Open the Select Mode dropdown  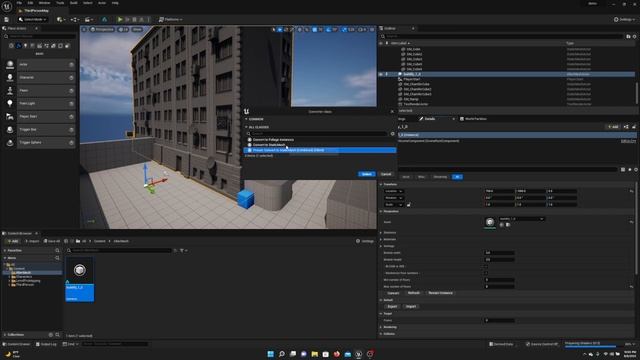(33, 19)
